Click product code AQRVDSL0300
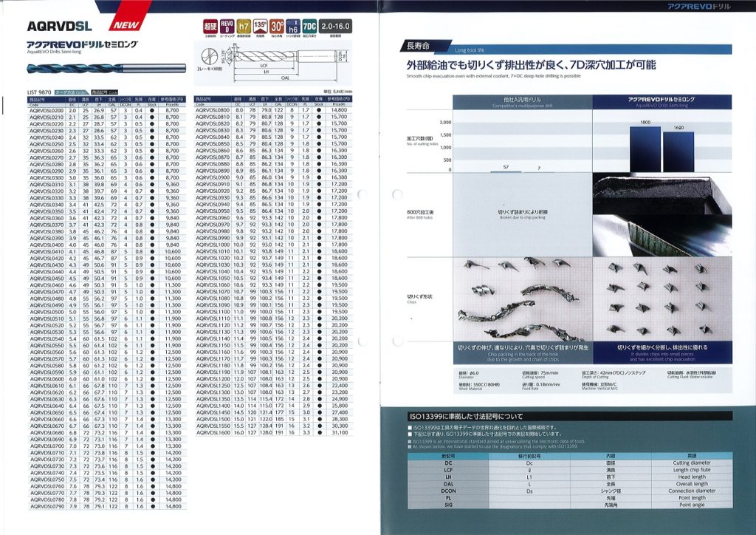This screenshot has height=535, width=756. click(x=47, y=177)
